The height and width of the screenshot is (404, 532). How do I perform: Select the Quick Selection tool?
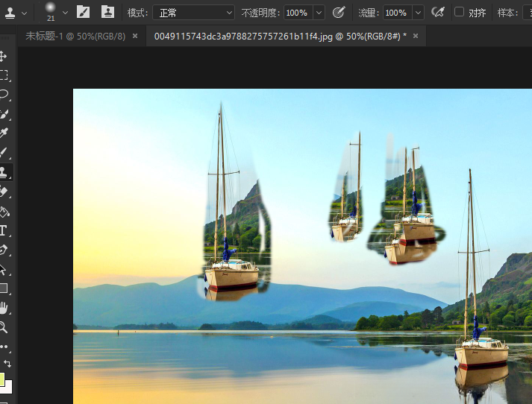pyautogui.click(x=4, y=114)
